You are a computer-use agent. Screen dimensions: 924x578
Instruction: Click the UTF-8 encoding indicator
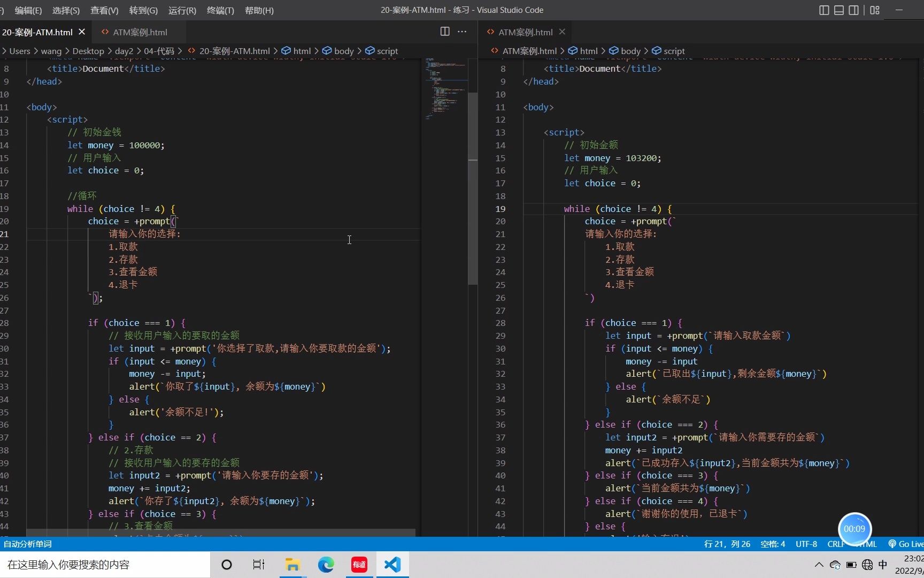pyautogui.click(x=806, y=544)
